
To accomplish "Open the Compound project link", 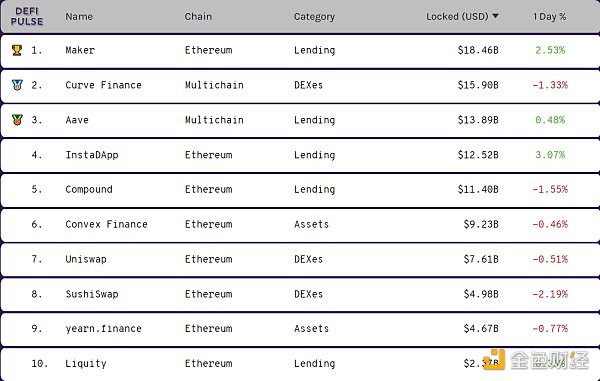I will click(x=89, y=190).
